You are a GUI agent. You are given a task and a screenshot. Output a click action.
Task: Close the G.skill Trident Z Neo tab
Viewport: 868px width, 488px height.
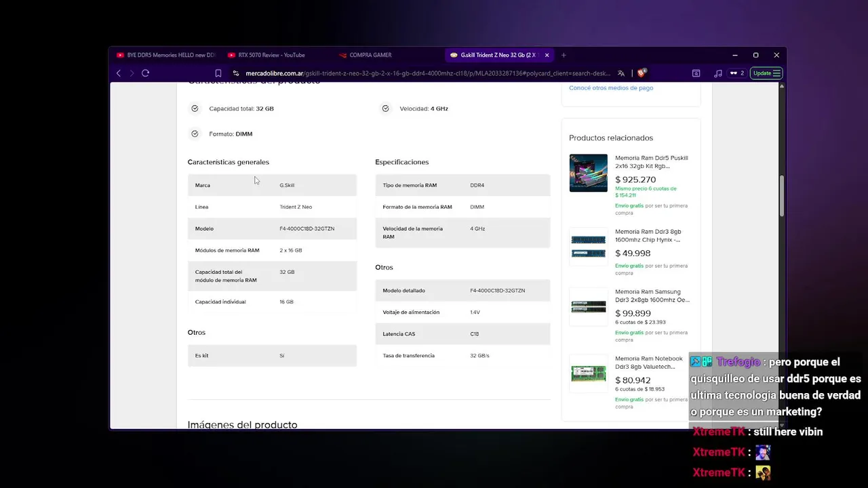point(547,55)
